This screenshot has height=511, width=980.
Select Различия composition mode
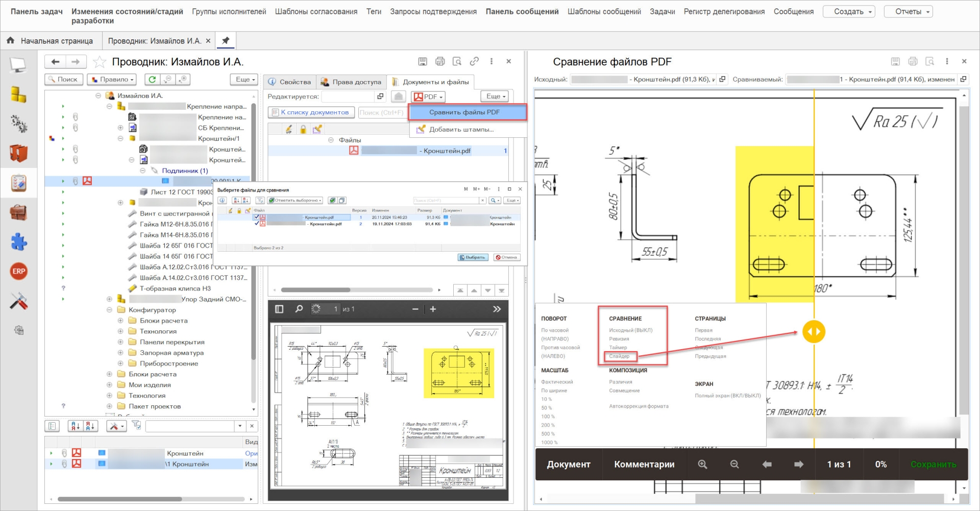pyautogui.click(x=620, y=382)
